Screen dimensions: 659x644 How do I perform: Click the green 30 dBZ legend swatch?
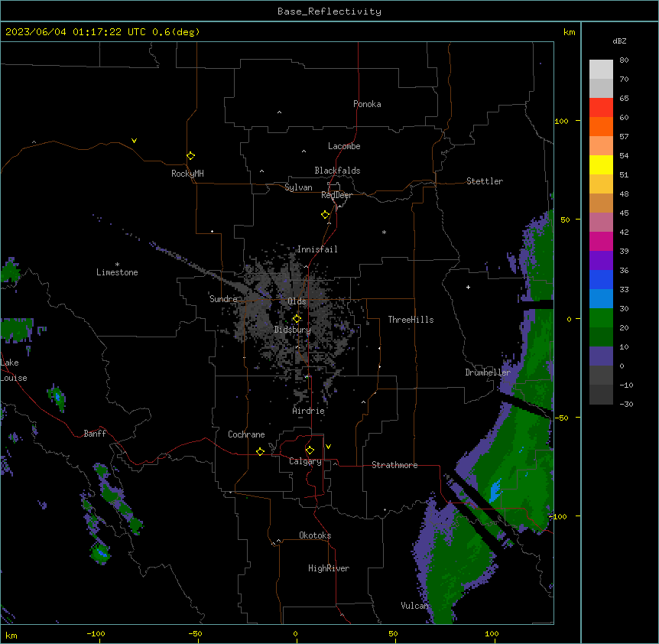601,318
